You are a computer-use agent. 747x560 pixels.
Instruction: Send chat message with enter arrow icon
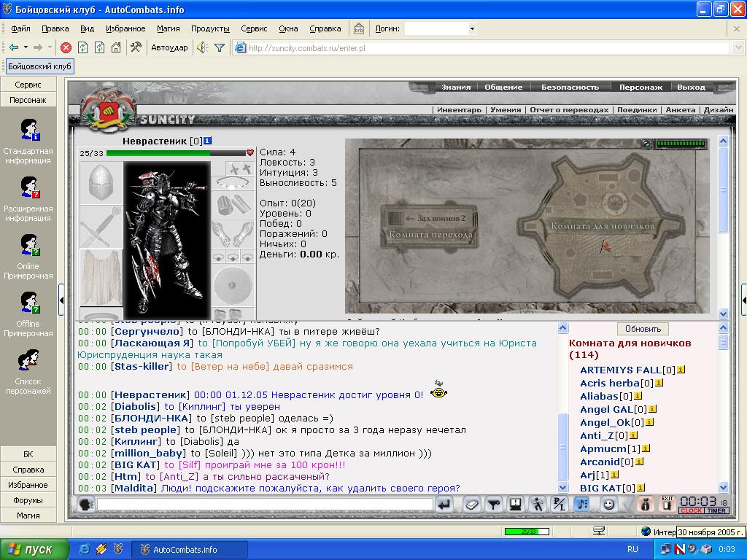coord(444,505)
